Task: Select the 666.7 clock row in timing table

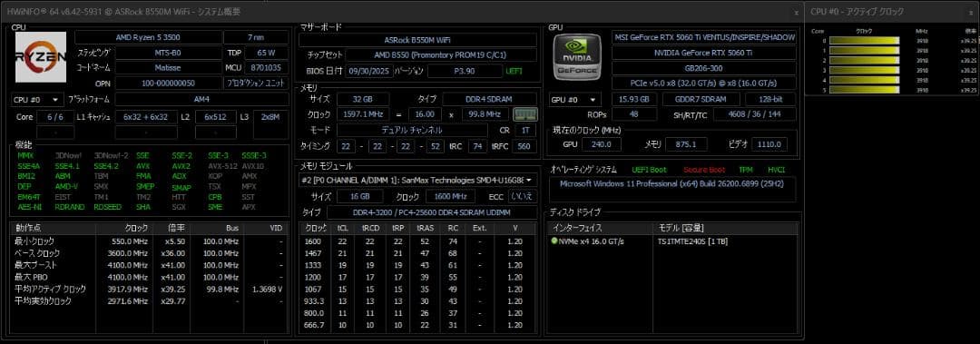Action: pos(417,325)
